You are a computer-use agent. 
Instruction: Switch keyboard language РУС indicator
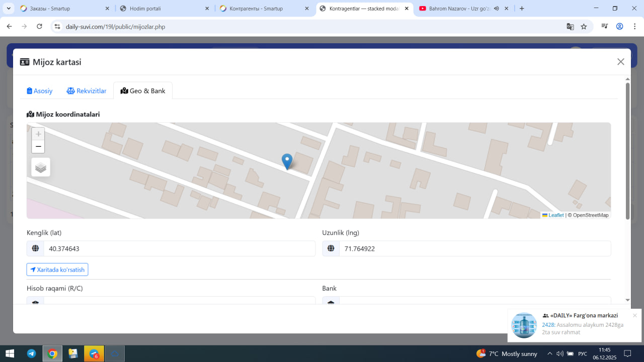[x=583, y=353]
